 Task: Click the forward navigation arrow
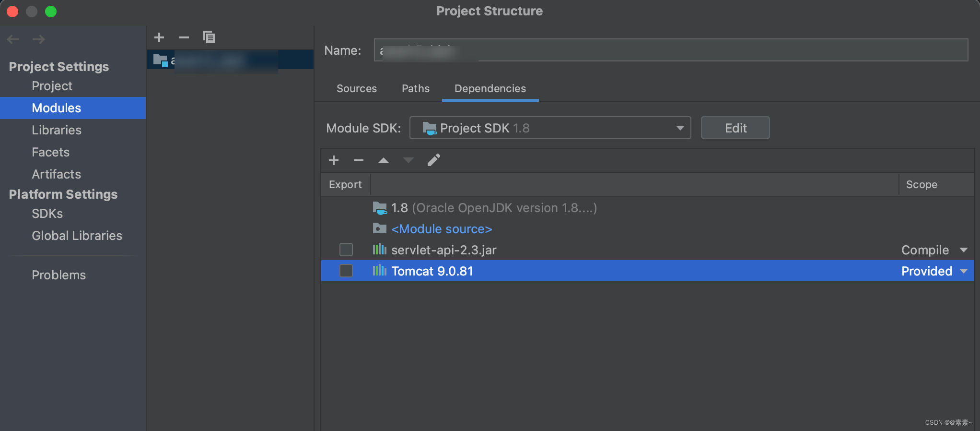point(39,39)
